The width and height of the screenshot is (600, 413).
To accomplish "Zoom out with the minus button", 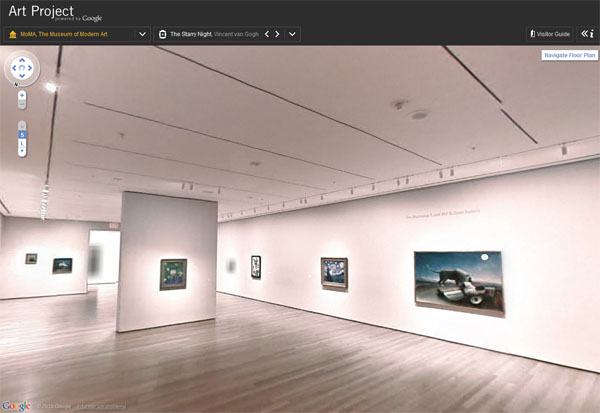I will pyautogui.click(x=22, y=104).
